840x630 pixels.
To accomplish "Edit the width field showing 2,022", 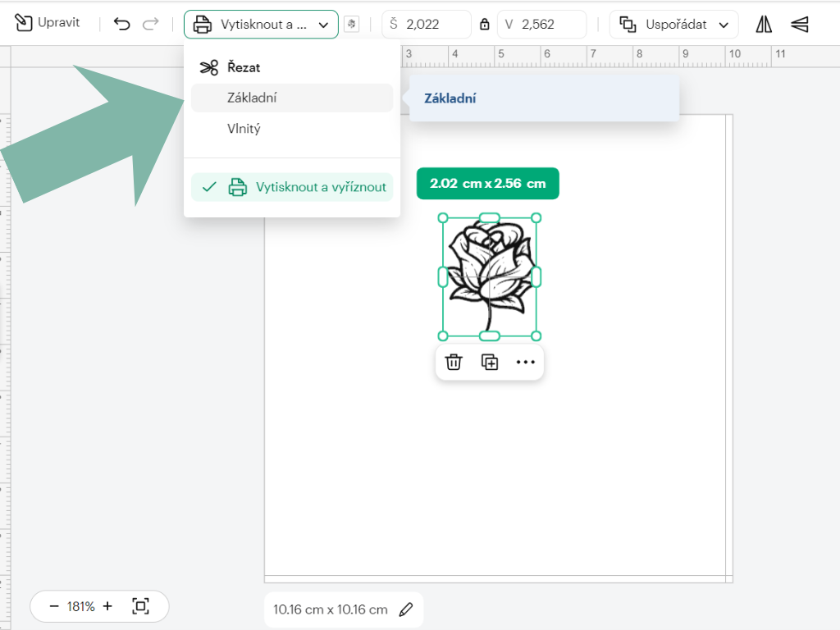I will 427,24.
